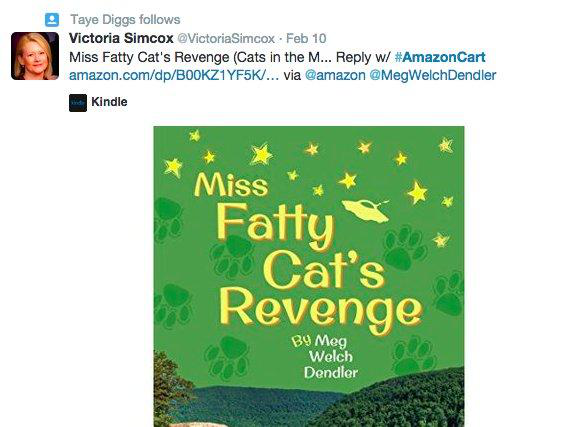The height and width of the screenshot is (427, 583).
Task: Open the @VictoriaSimcox handle
Action: pyautogui.click(x=226, y=38)
